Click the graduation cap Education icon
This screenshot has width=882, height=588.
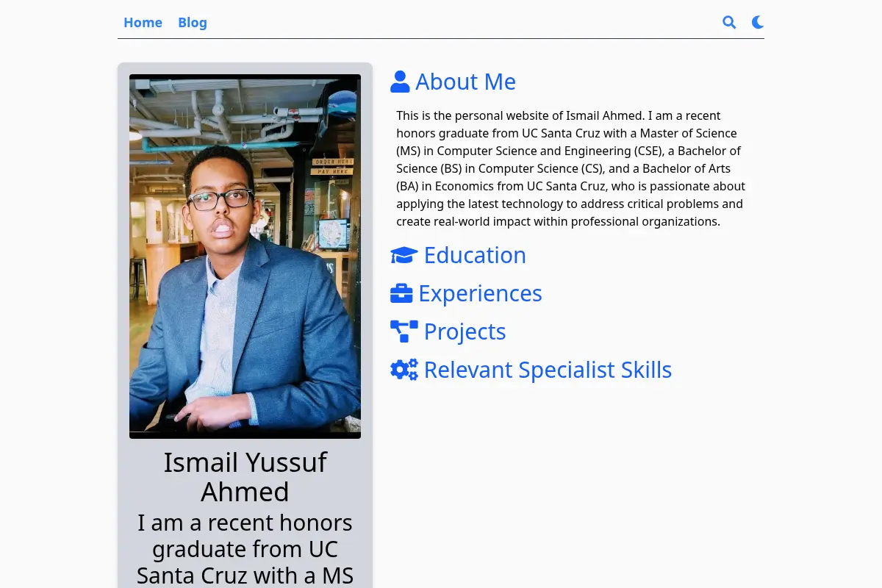[x=404, y=255]
